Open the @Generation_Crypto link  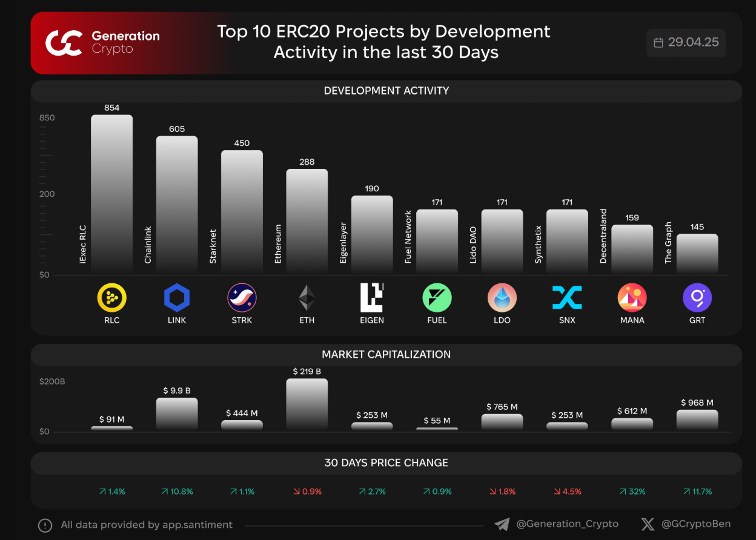click(x=566, y=524)
